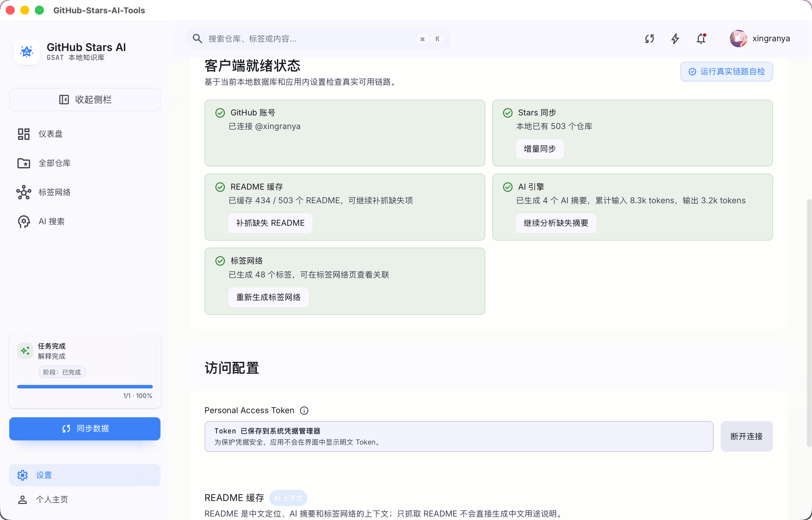Click the 客户端就绪状态 heading

tap(252, 66)
